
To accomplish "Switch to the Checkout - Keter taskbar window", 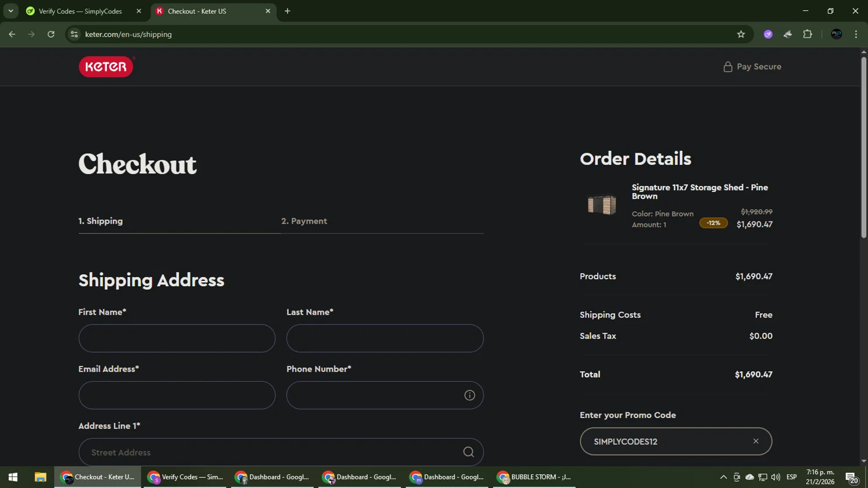I will click(x=97, y=477).
